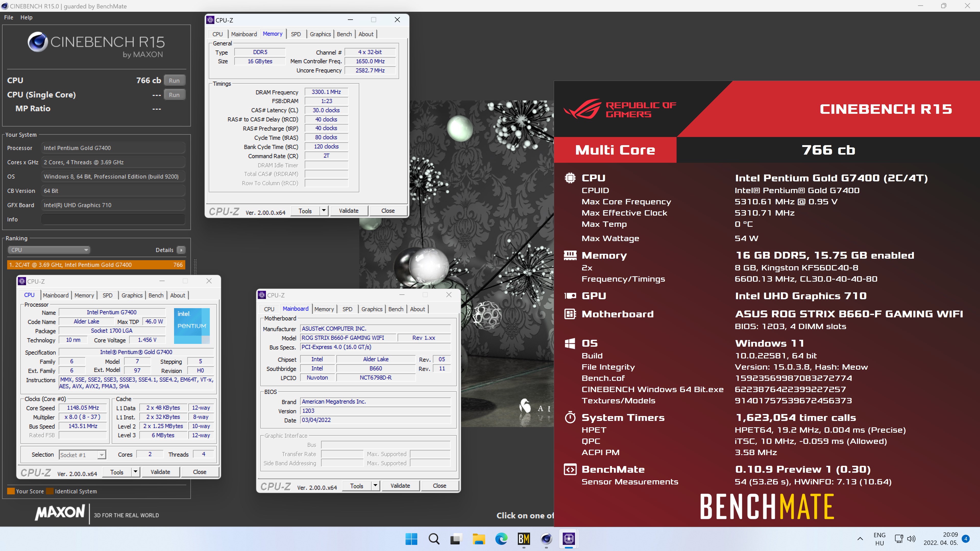Screen dimensions: 980x551
Task: Run the CPU Single Core benchmark
Action: (174, 95)
